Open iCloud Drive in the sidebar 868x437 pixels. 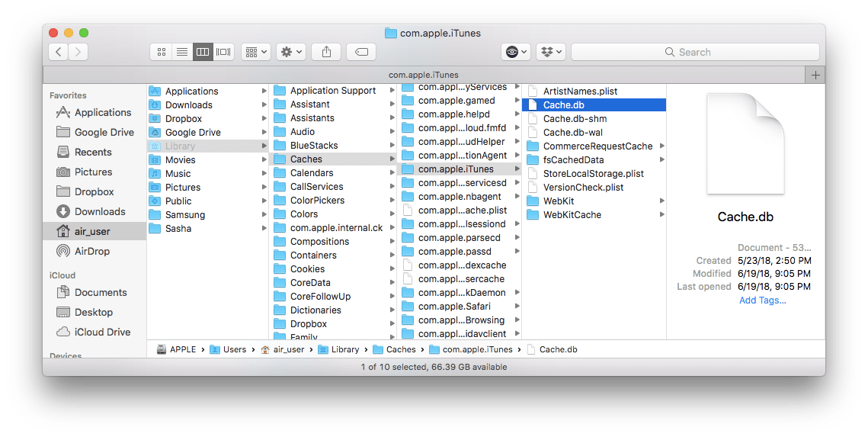coord(94,333)
